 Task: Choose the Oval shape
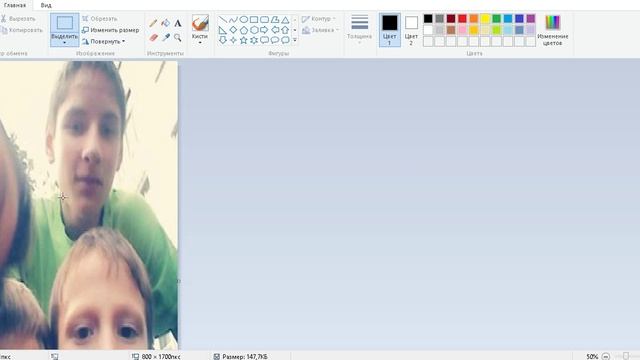(x=244, y=20)
